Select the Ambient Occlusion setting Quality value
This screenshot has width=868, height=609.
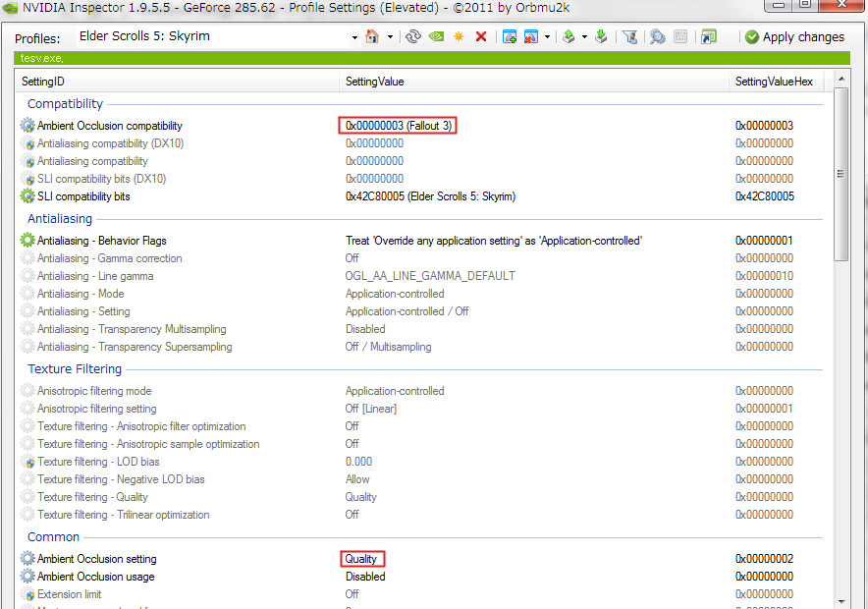362,559
